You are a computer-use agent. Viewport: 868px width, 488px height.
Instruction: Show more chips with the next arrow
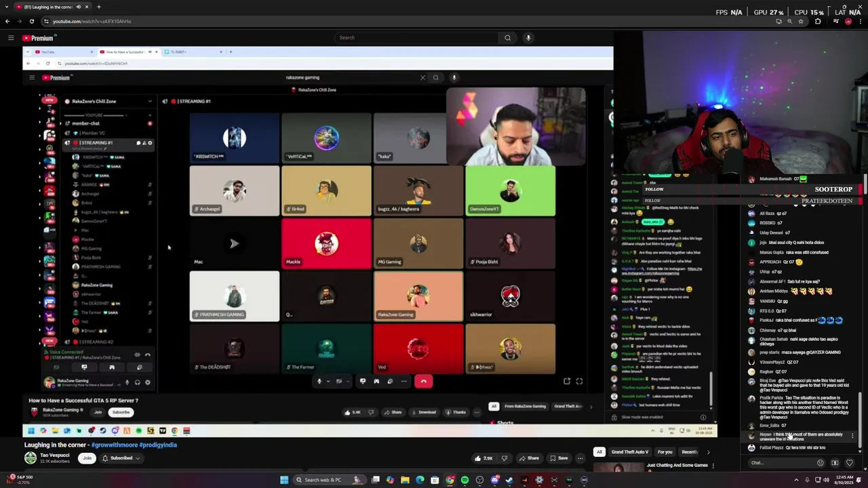point(708,452)
